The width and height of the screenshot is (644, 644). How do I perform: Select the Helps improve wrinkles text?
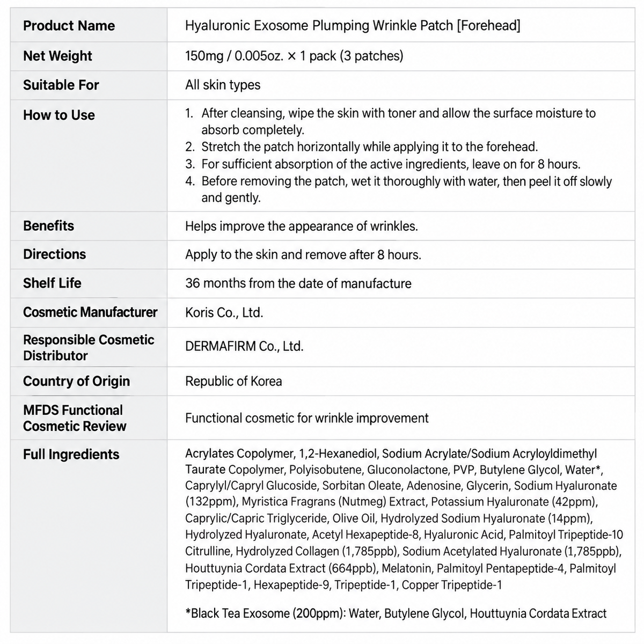coord(302,226)
